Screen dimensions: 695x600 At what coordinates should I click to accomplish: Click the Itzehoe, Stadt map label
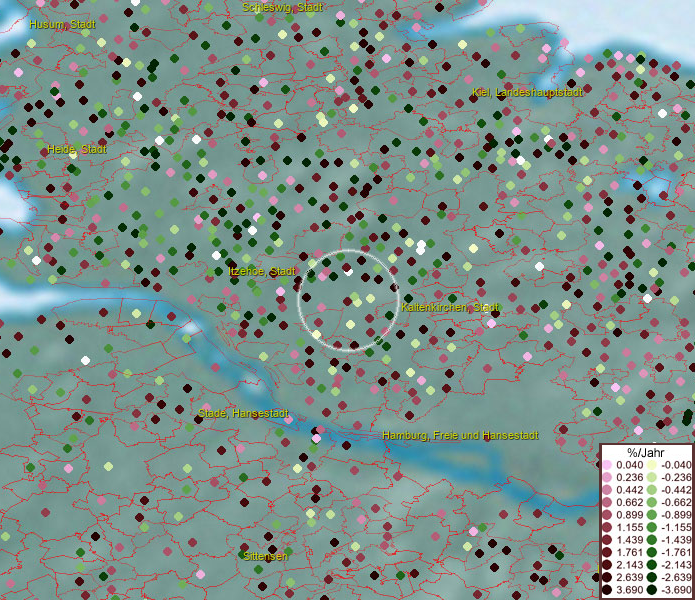pos(262,271)
